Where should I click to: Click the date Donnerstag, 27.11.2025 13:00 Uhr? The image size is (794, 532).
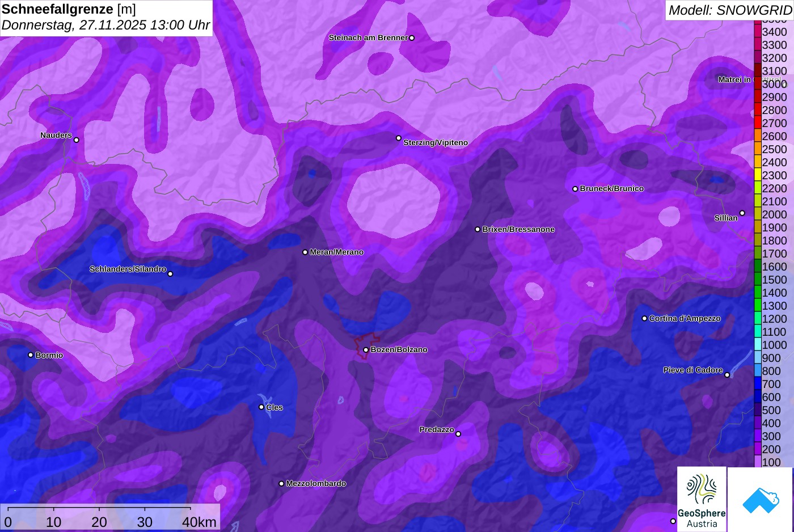pyautogui.click(x=106, y=26)
